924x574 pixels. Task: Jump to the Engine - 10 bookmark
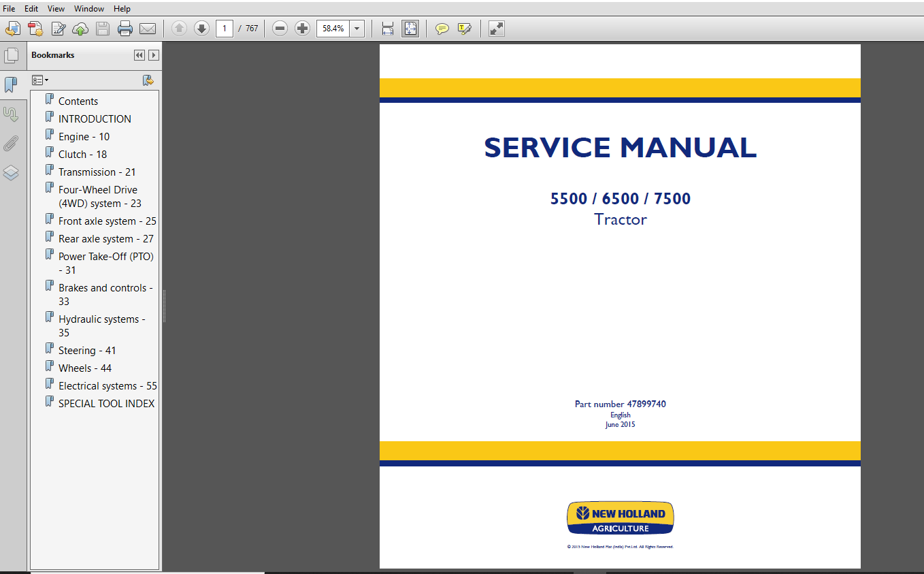click(84, 136)
